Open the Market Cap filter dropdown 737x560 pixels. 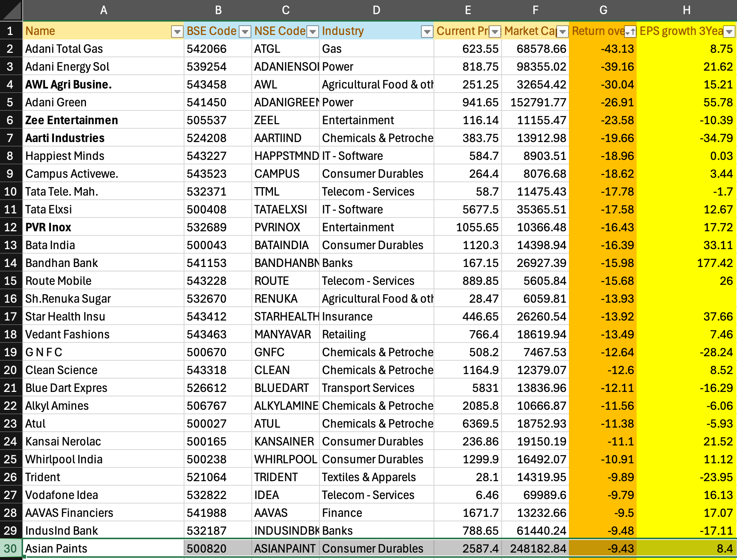(x=562, y=32)
